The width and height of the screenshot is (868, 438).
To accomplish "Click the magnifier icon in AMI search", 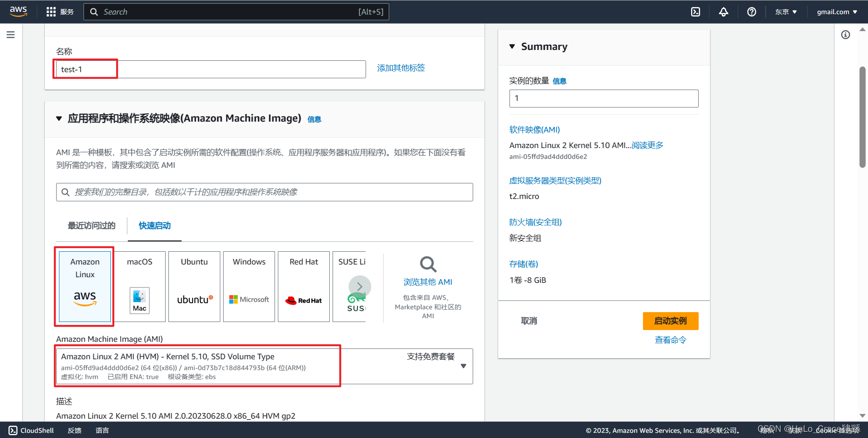I will (66, 192).
